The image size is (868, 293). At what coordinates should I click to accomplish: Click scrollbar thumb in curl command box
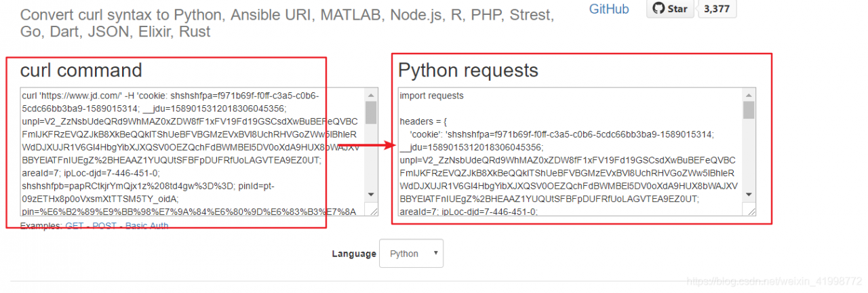point(371,113)
